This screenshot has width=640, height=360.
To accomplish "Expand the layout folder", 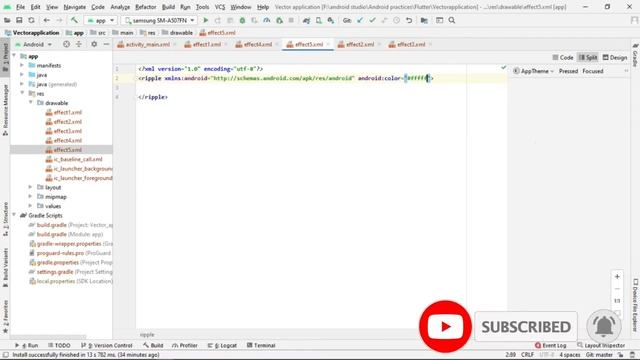I will 31,187.
